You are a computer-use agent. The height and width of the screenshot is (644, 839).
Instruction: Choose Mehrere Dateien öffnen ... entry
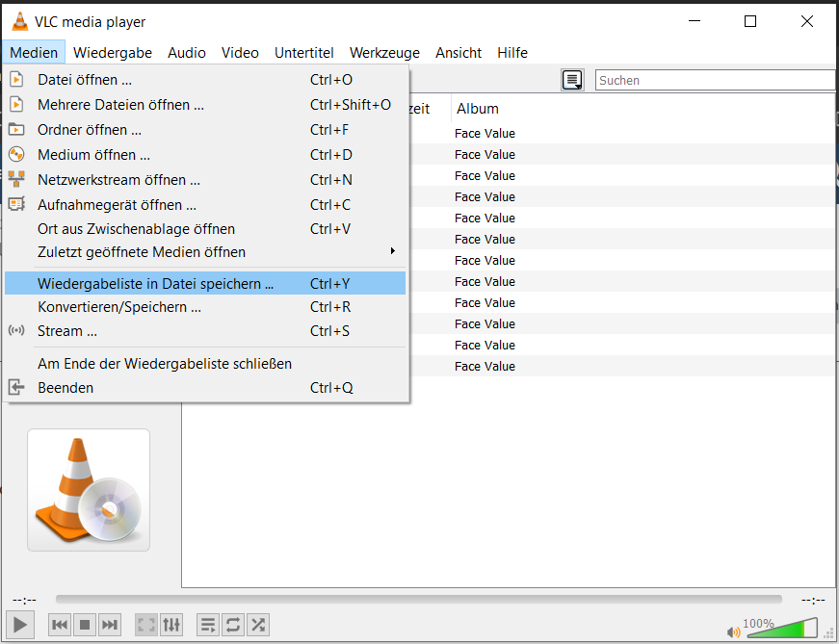coord(205,104)
